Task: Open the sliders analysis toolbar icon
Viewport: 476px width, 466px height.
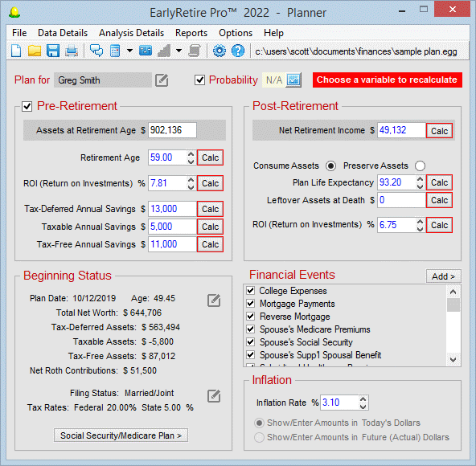Action: pos(146,51)
